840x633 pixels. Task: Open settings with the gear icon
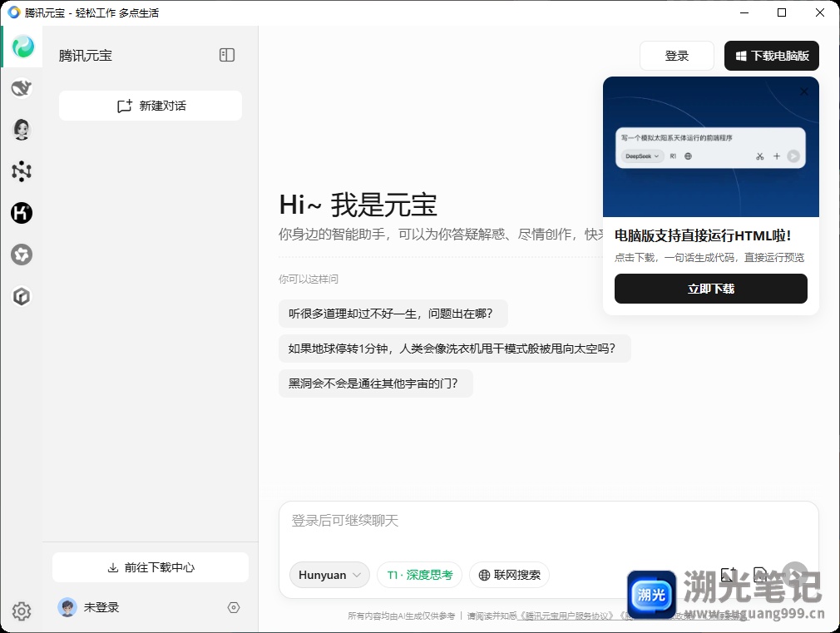(22, 611)
